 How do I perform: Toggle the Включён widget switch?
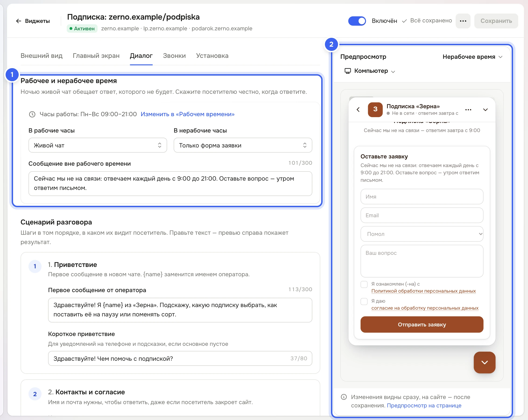[x=357, y=21]
